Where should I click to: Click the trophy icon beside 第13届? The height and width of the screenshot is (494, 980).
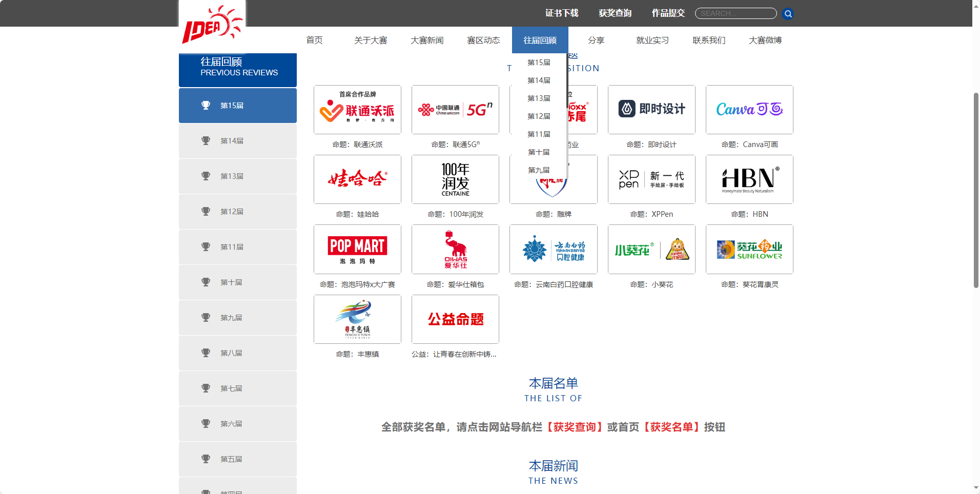(206, 176)
